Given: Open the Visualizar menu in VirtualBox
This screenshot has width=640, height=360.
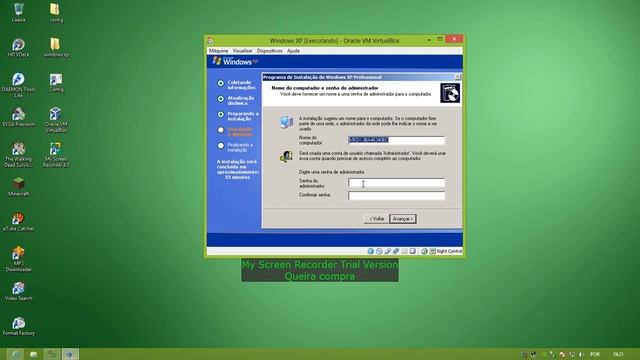Looking at the screenshot, I should click(x=242, y=51).
